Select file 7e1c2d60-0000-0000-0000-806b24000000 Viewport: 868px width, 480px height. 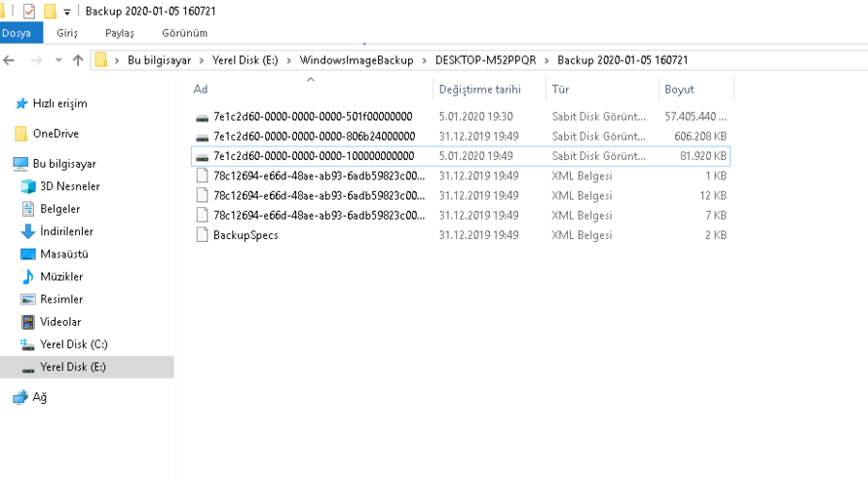pos(313,136)
